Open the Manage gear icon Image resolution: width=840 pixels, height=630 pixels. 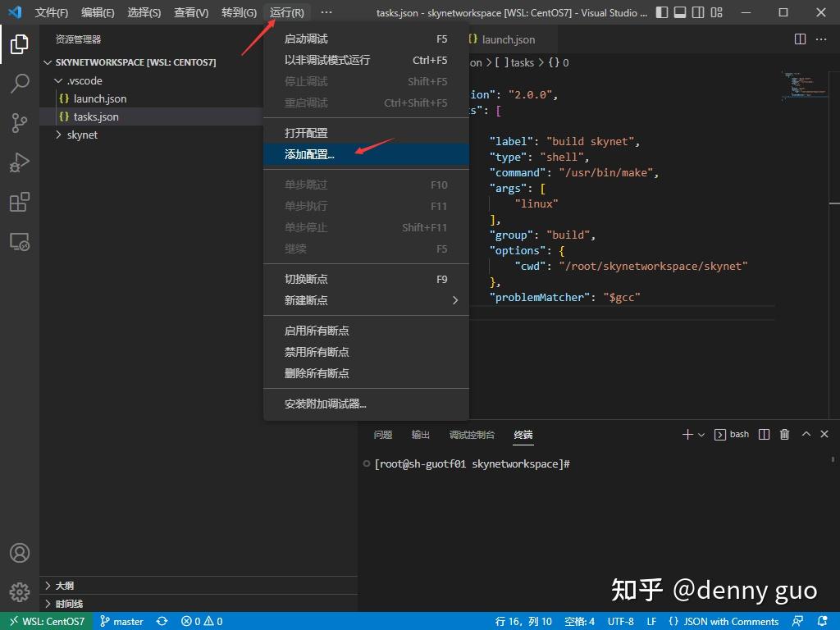point(20,592)
